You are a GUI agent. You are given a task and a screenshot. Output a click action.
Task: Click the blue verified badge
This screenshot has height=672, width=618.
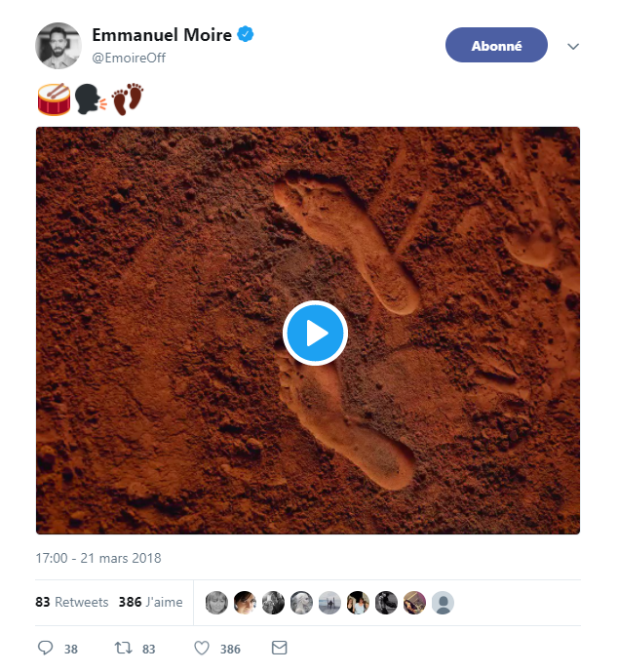tap(247, 35)
